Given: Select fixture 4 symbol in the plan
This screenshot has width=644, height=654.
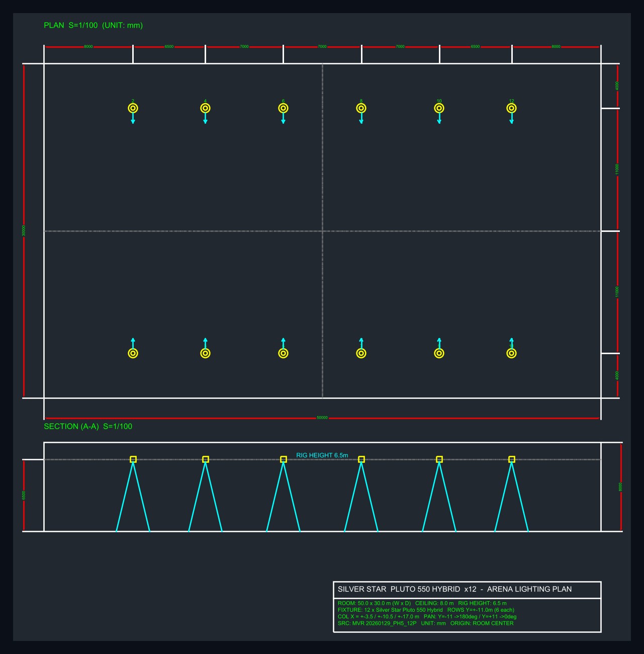Looking at the screenshot, I should (205, 108).
